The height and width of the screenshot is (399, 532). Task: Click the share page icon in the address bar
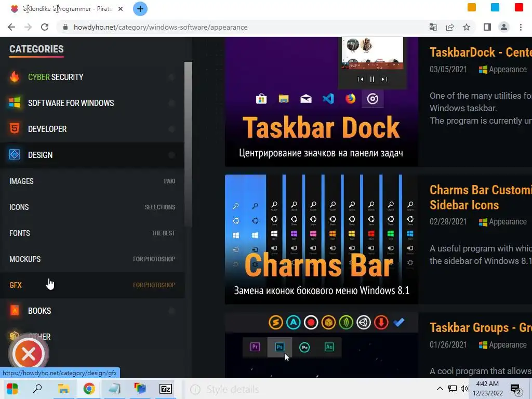tap(450, 27)
